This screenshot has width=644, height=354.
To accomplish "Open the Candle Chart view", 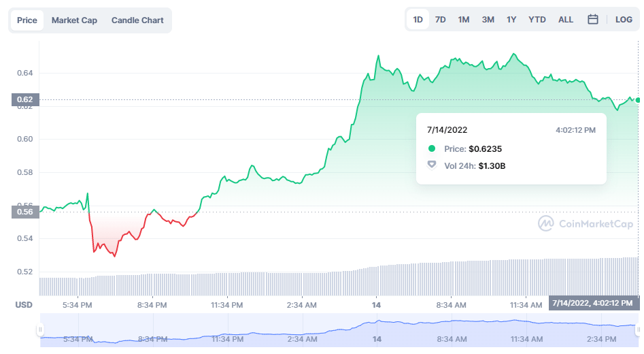I will 137,20.
